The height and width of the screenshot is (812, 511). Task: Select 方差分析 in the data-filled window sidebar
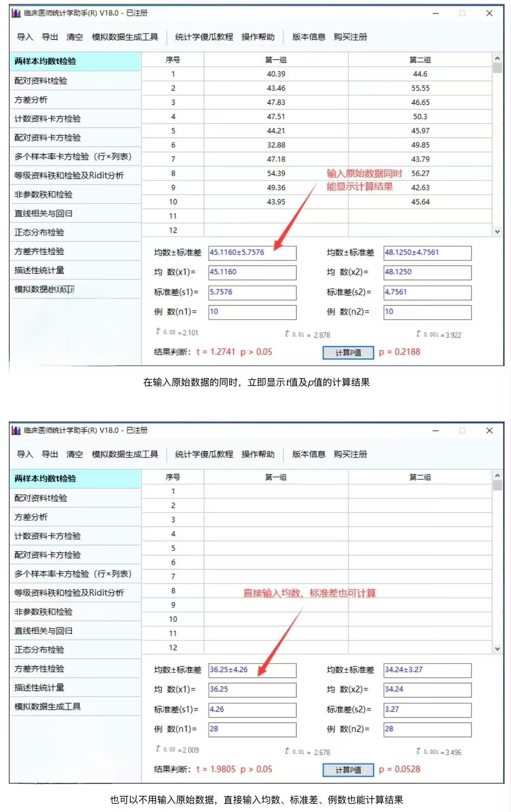tap(75, 99)
